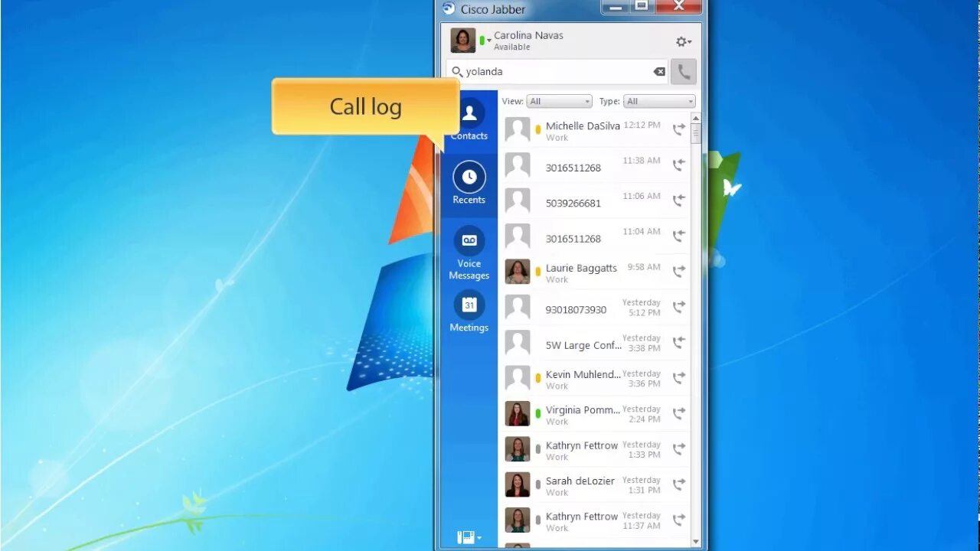Click the search magnifier icon
This screenshot has height=551, width=980.
[x=457, y=71]
